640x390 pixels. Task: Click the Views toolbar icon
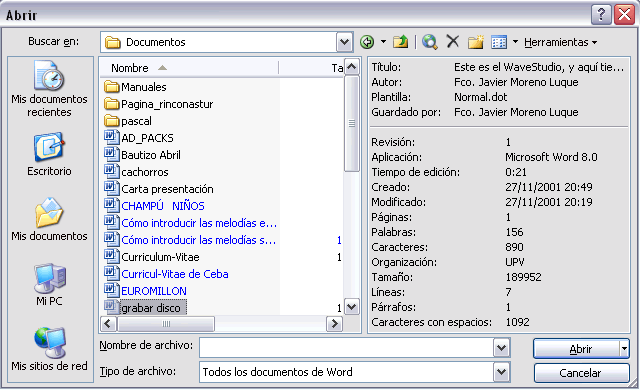(x=499, y=42)
